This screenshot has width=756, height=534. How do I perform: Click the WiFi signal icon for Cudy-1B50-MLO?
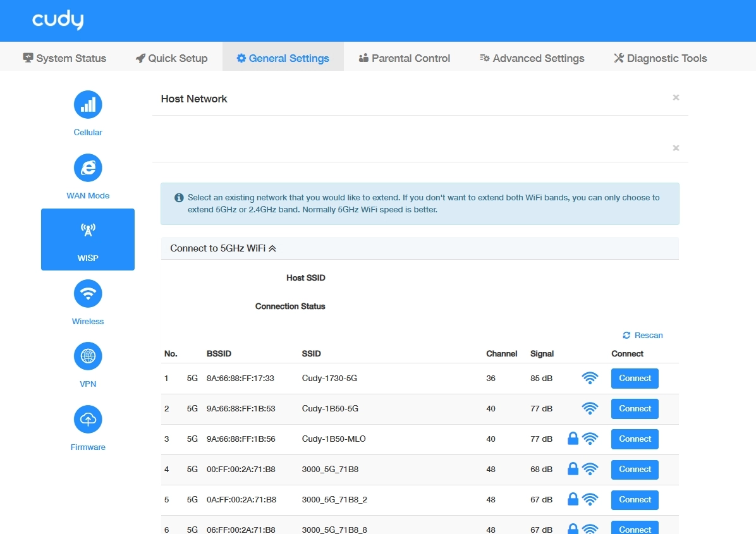coord(590,439)
